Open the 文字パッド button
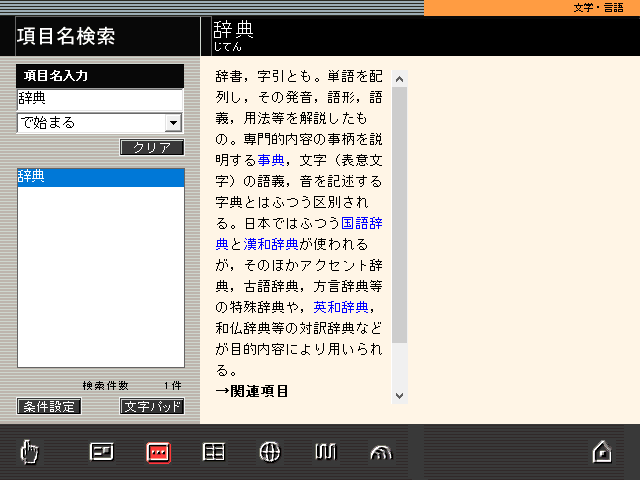The height and width of the screenshot is (480, 640). 152,407
